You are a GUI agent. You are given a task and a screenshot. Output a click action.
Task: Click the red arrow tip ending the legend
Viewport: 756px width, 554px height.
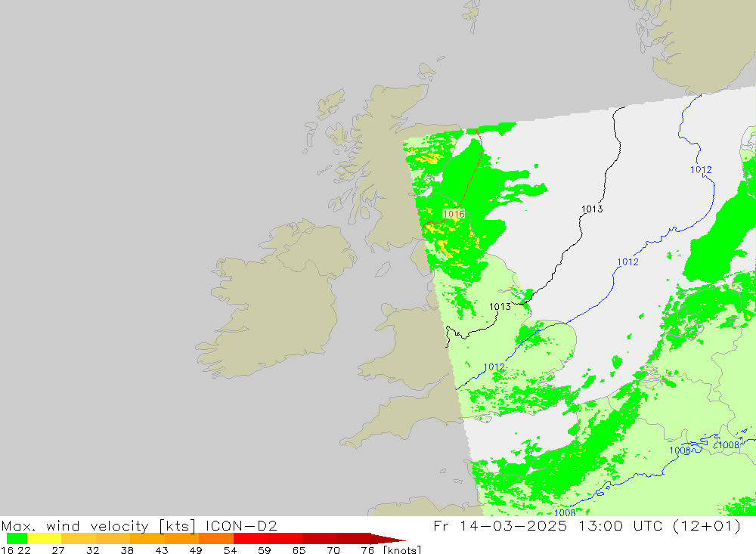point(389,539)
